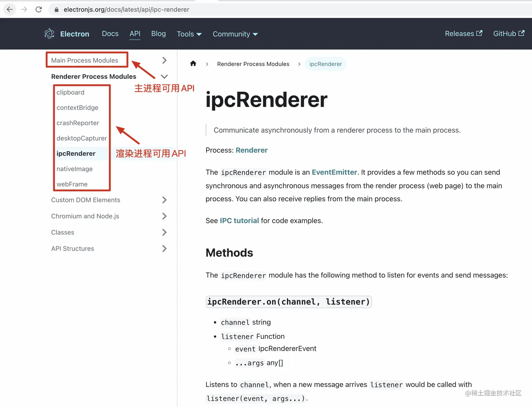Click the 'channel string' bullet item
Screen dimensions: 532x407
coord(246,322)
